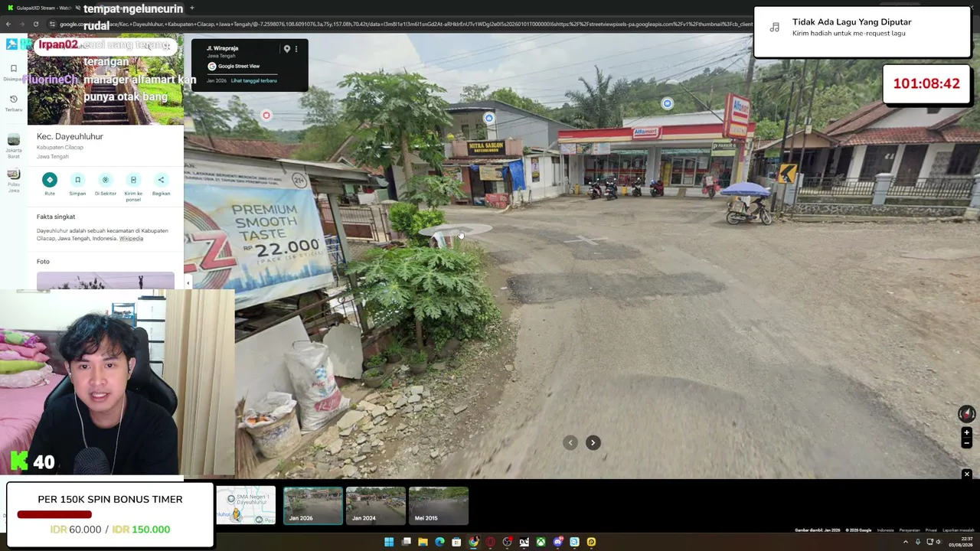
Task: Show hidden system tray icons
Action: (x=906, y=542)
